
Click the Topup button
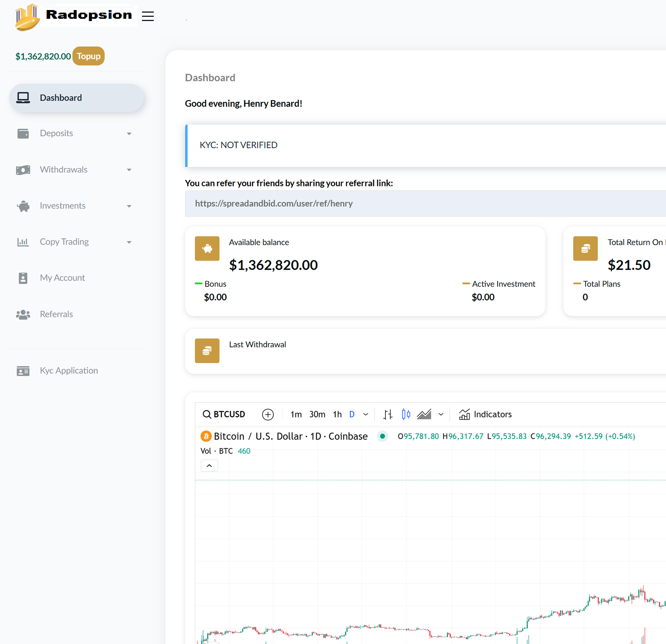tap(88, 56)
